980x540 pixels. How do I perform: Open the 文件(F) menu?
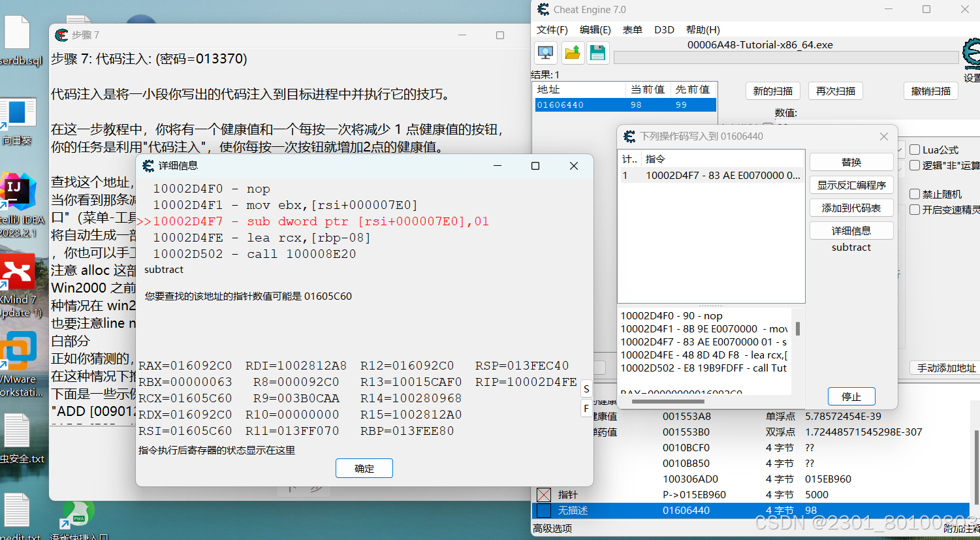[552, 29]
